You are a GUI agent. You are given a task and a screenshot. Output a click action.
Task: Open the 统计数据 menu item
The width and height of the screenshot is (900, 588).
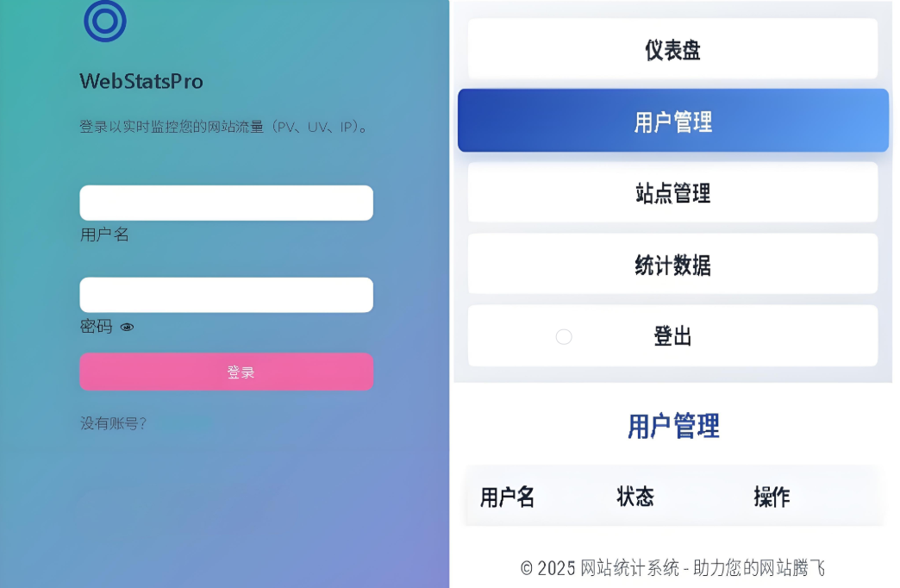point(672,264)
